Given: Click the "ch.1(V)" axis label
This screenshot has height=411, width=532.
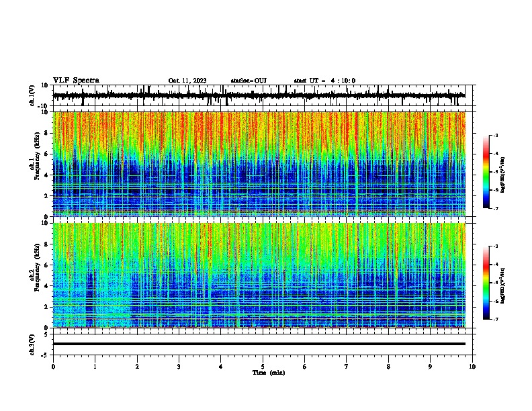Looking at the screenshot, I should coord(32,95).
